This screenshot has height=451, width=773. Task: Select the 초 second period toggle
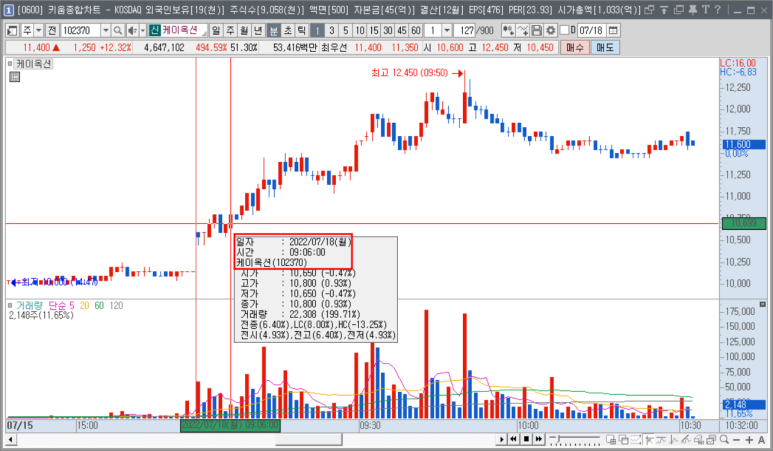[287, 31]
